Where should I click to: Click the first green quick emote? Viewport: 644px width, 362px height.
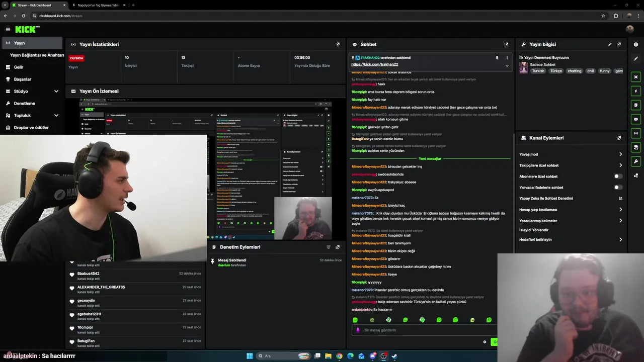(355, 320)
